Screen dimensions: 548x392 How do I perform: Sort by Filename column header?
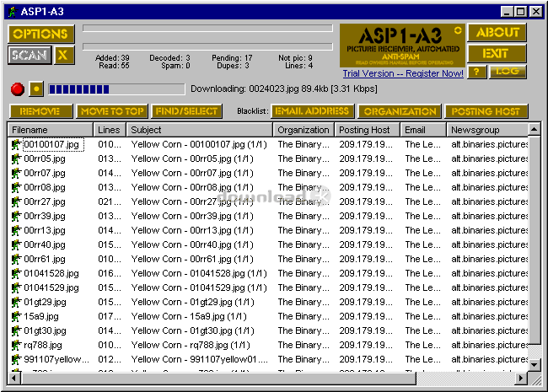pyautogui.click(x=51, y=130)
